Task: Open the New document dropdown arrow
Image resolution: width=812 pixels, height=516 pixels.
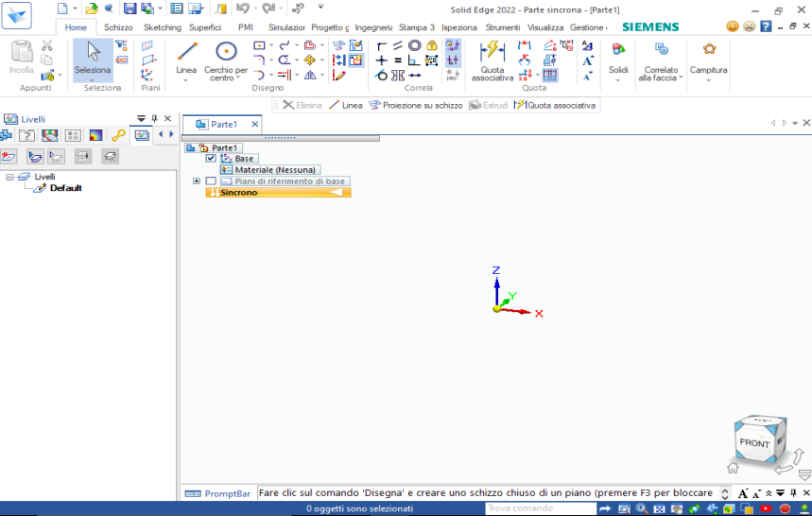Action: [75, 9]
